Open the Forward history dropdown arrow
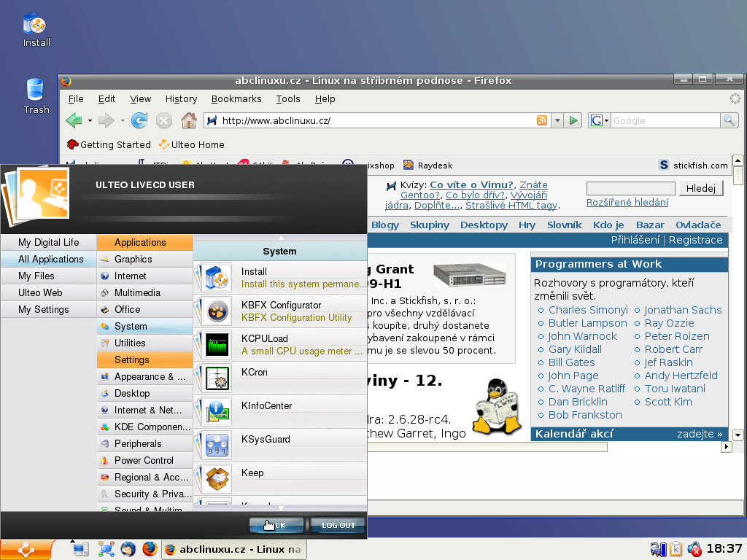747x560 pixels. 123,121
